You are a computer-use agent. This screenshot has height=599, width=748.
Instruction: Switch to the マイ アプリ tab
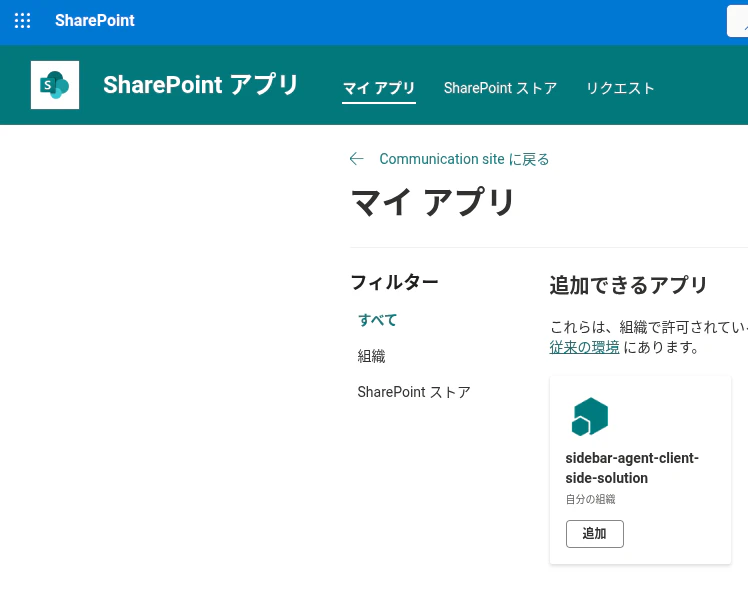coord(379,88)
